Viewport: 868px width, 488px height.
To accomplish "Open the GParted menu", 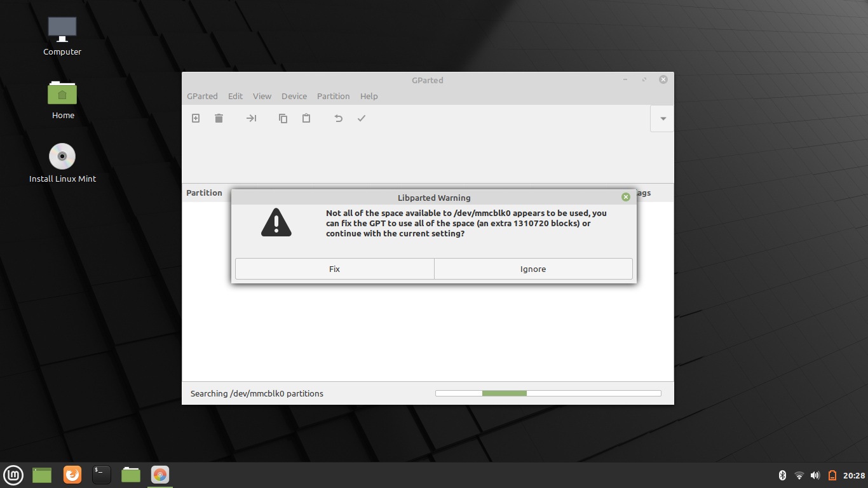I will pyautogui.click(x=202, y=96).
